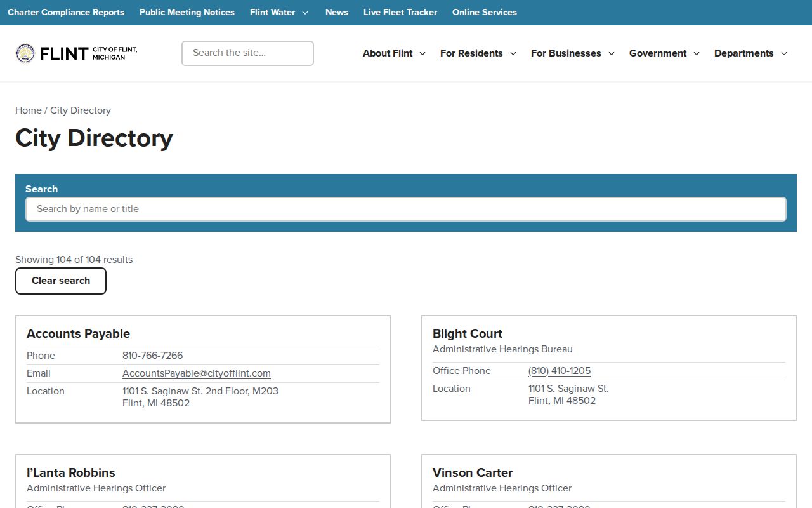Click the Search by name or title field

tap(406, 209)
